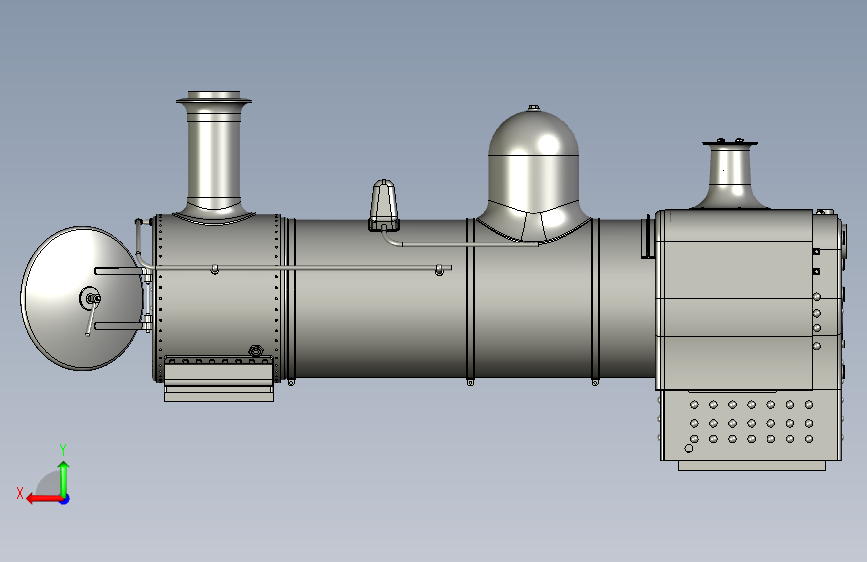The image size is (867, 562).
Task: Select the round steam dome on the boiler
Action: pos(534,173)
